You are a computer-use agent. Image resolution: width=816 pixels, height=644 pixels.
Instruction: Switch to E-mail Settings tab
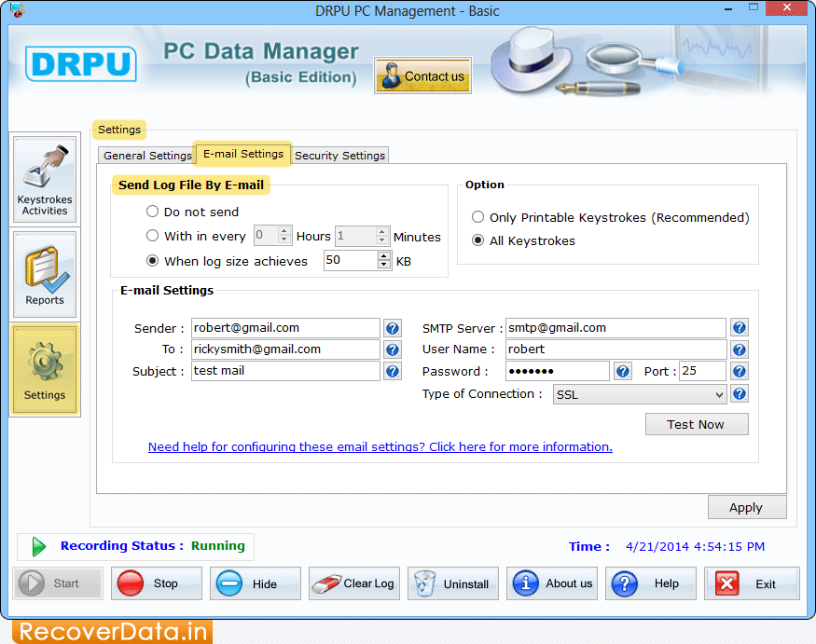point(243,154)
